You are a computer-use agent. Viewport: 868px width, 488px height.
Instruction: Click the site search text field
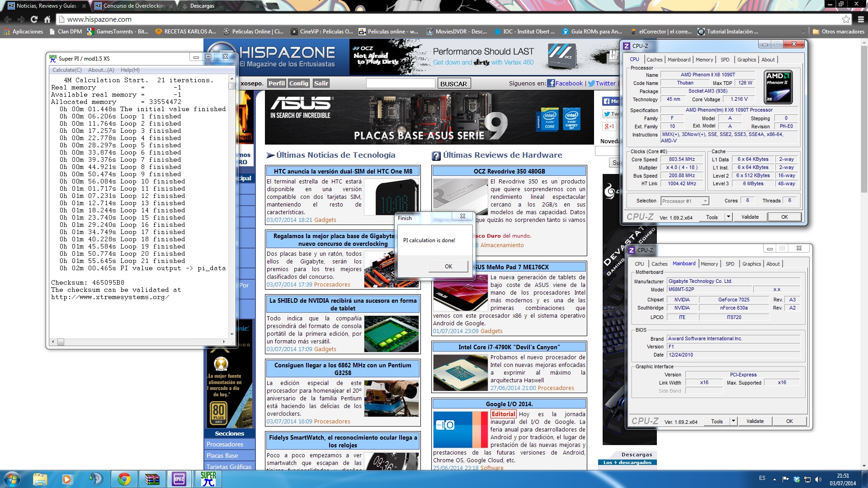point(400,84)
